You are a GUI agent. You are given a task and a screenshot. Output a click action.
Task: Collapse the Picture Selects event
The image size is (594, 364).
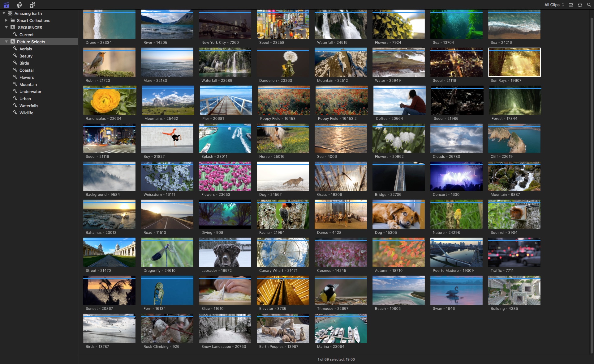click(x=6, y=42)
